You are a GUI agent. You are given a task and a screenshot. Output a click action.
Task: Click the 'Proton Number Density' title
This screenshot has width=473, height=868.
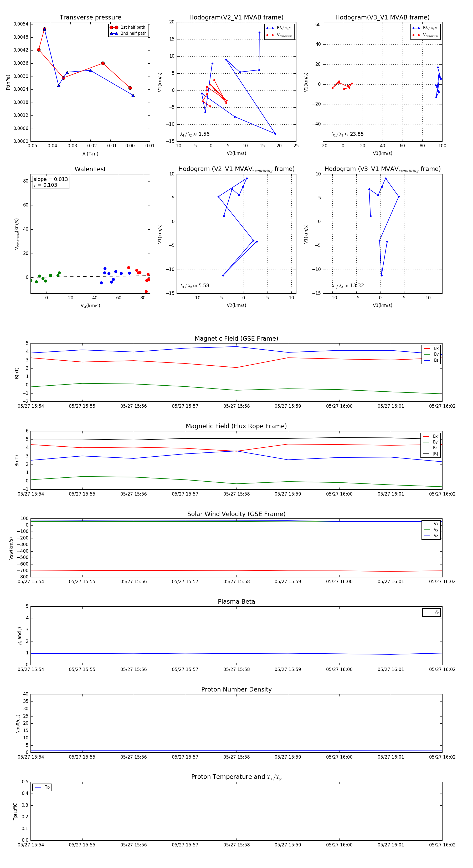pyautogui.click(x=236, y=689)
